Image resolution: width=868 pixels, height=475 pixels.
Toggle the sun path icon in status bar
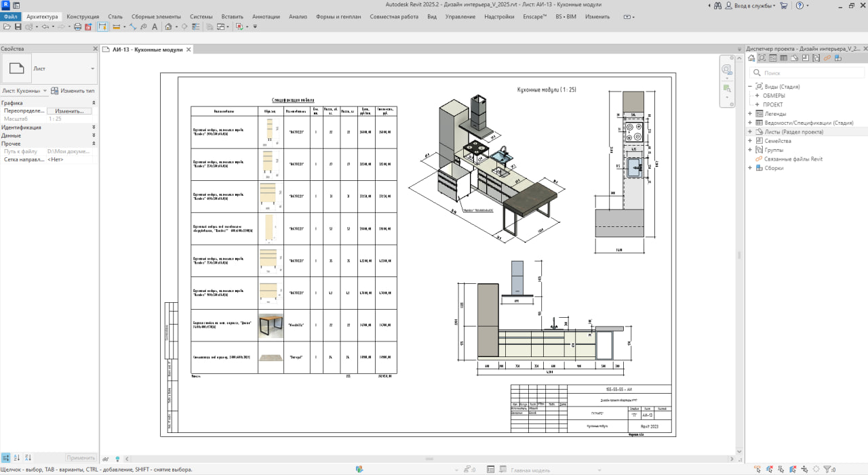tap(117, 459)
